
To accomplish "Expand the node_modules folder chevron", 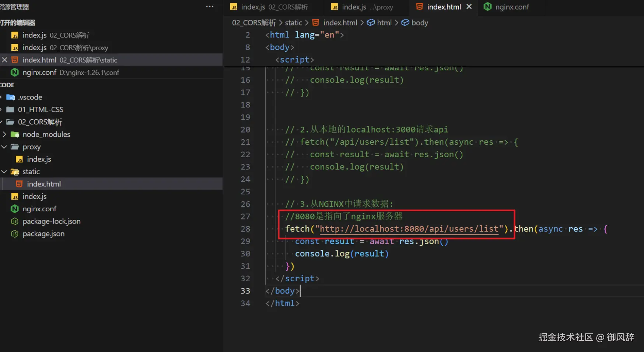I will [4, 134].
